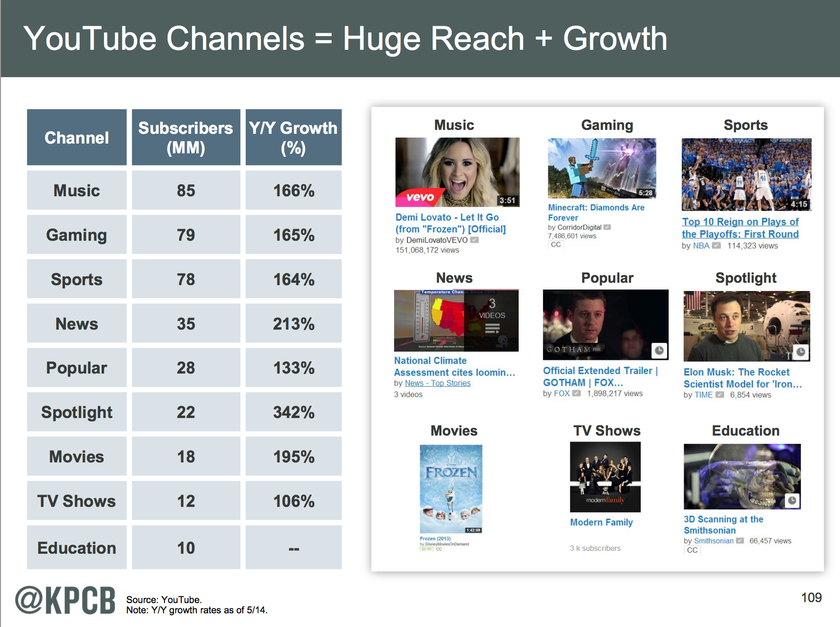Click the '151,068,172 views' count
840x627 pixels.
tap(427, 250)
